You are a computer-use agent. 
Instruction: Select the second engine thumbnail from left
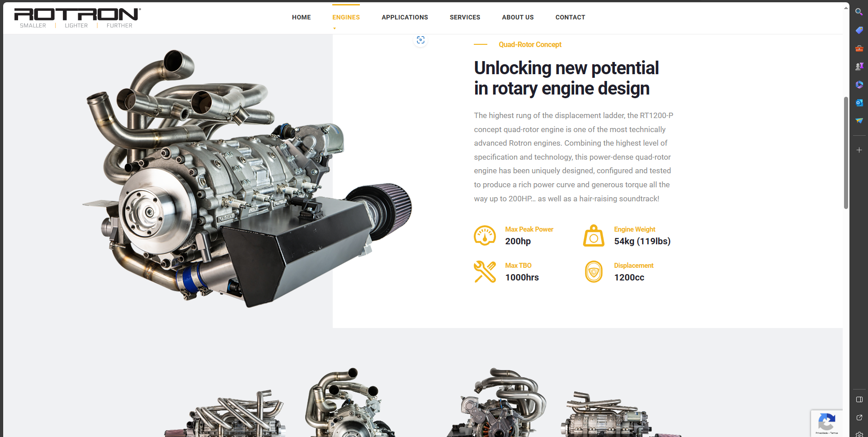point(350,403)
